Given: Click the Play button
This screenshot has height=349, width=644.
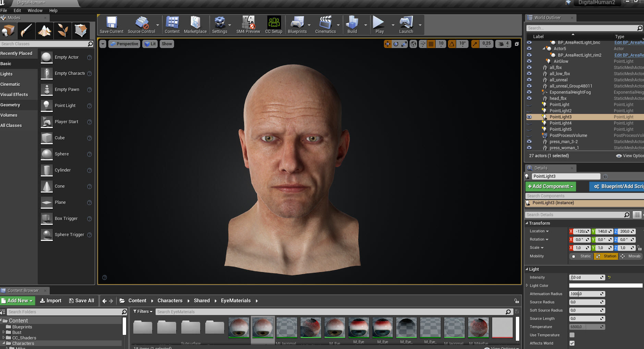Looking at the screenshot, I should pyautogui.click(x=379, y=25).
